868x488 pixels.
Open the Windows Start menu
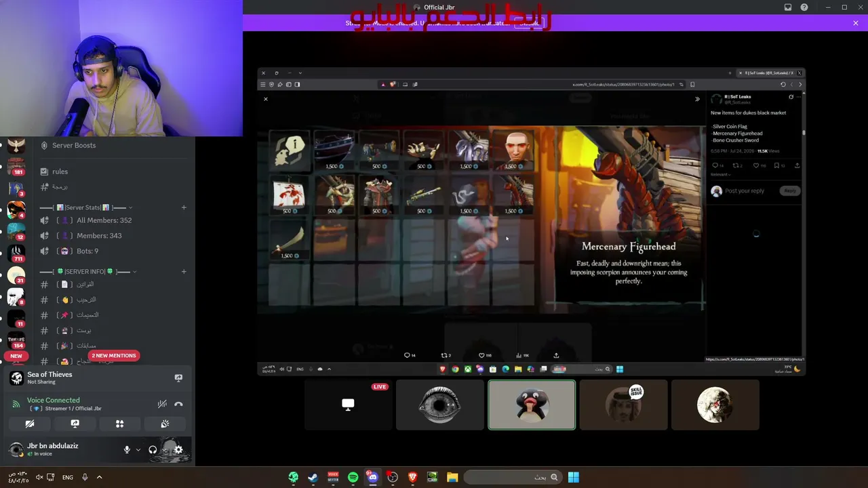[x=573, y=477]
